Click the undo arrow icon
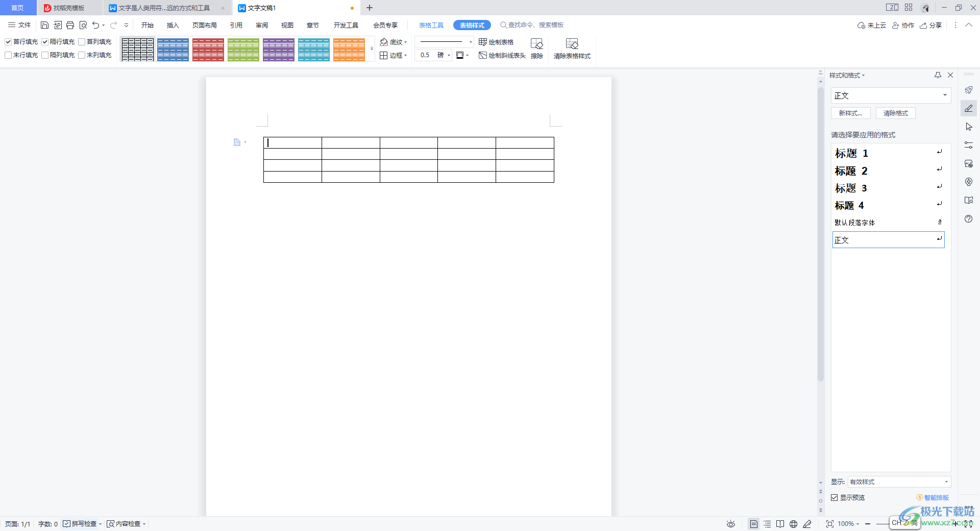The height and width of the screenshot is (531, 980). pos(95,25)
